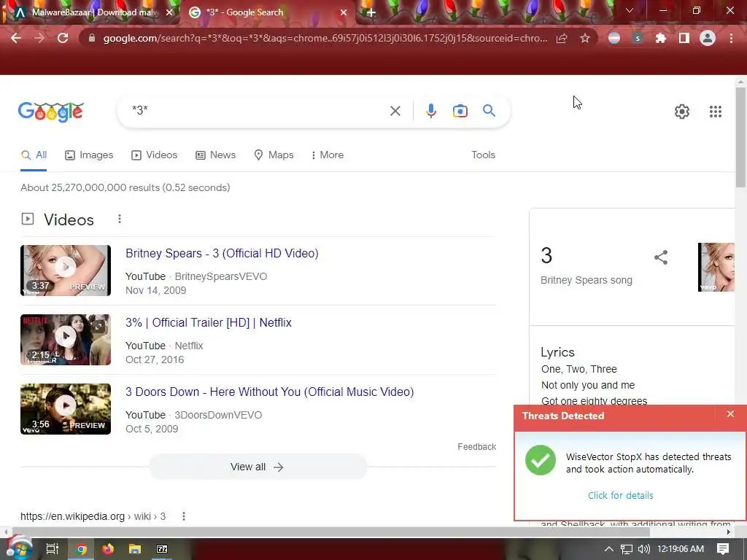Open the Windows notification center

tap(723, 549)
